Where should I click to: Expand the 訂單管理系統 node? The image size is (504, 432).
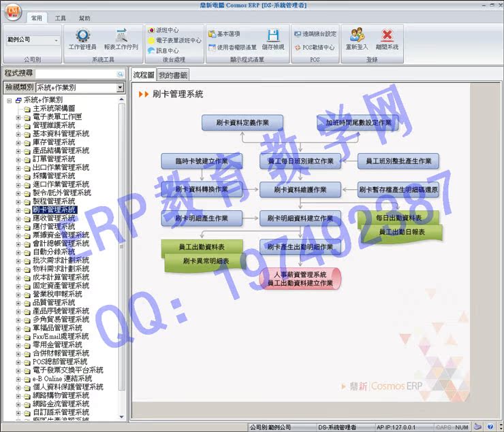(18, 160)
